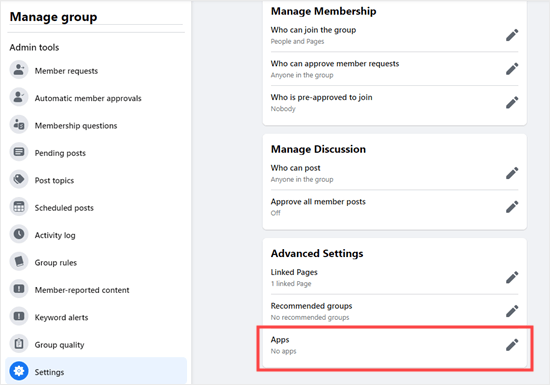
Task: Click the Group quality clipboard icon
Action: click(x=19, y=344)
